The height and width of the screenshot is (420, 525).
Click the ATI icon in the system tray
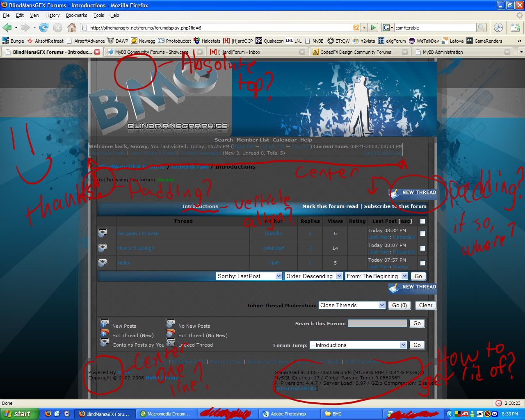(x=465, y=414)
